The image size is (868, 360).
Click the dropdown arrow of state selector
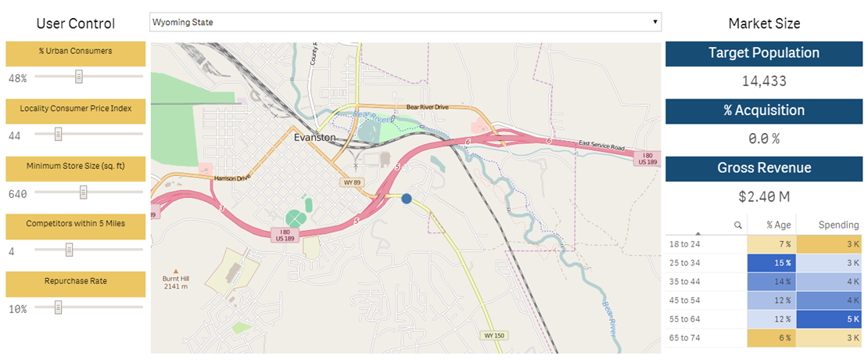point(655,22)
